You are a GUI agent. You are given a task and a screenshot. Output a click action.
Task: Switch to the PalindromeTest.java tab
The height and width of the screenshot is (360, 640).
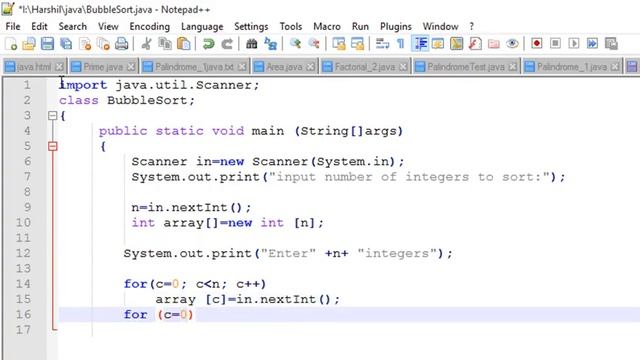pyautogui.click(x=466, y=67)
